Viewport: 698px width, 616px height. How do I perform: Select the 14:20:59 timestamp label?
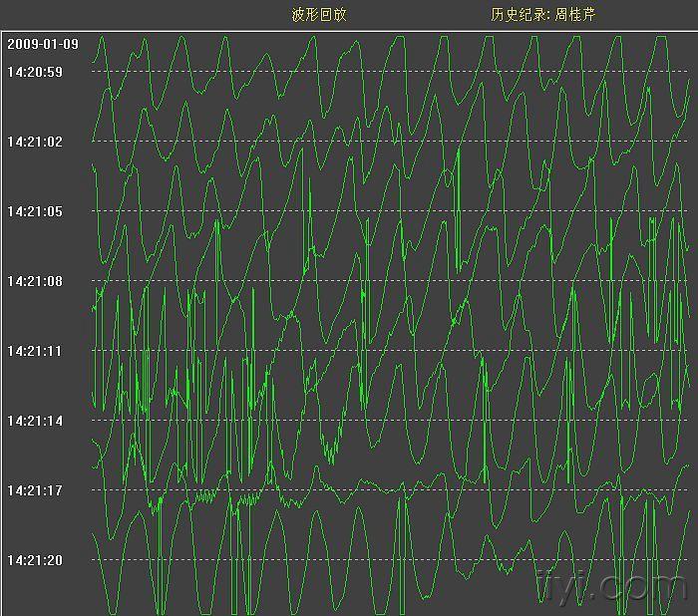[x=35, y=72]
